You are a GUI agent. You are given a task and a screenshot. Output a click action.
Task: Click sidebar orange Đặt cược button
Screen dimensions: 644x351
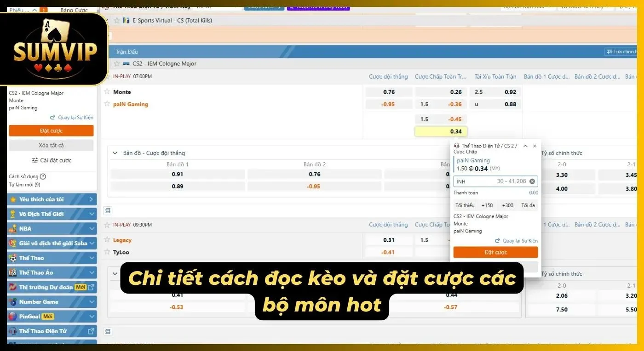[x=51, y=130]
